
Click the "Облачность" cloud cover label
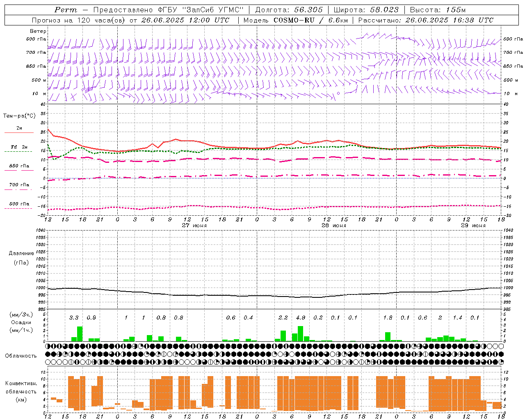coord(21,356)
